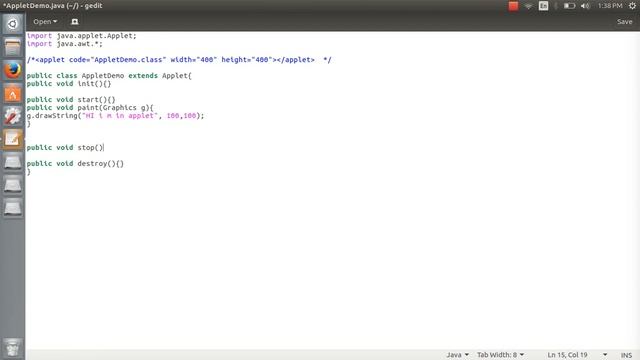Open the Ubuntu Dash search launcher

pyautogui.click(x=13, y=24)
